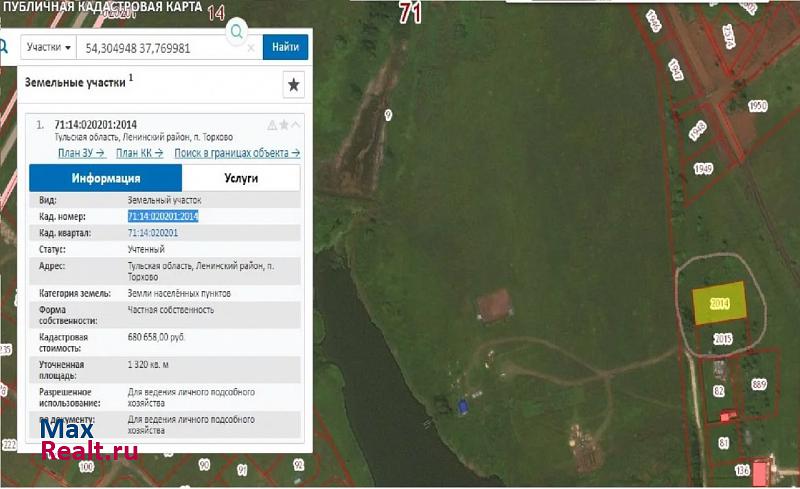The width and height of the screenshot is (800, 489).
Task: Select the Информация tab
Action: click(105, 178)
